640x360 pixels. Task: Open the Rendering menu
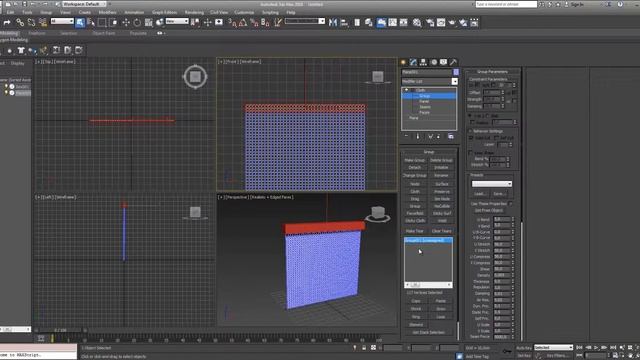tap(194, 12)
